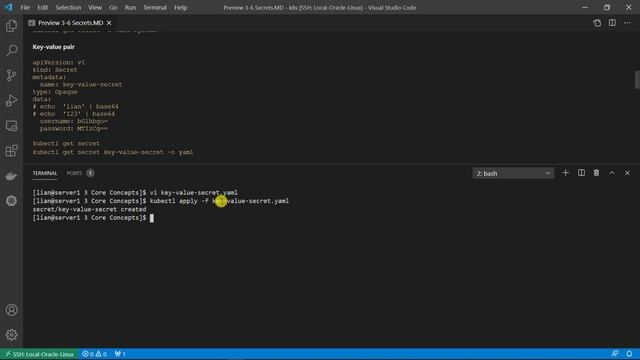Open the SSH: Local-Oracle-Linux remote menu

point(39,354)
